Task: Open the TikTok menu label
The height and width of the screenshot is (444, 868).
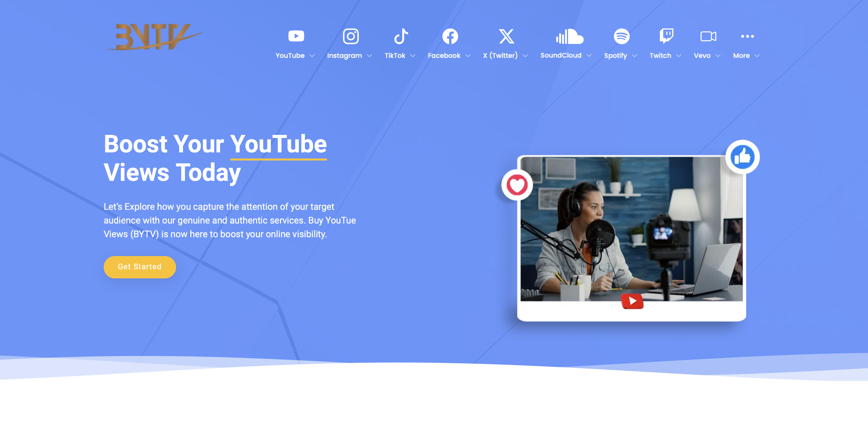Action: (395, 56)
